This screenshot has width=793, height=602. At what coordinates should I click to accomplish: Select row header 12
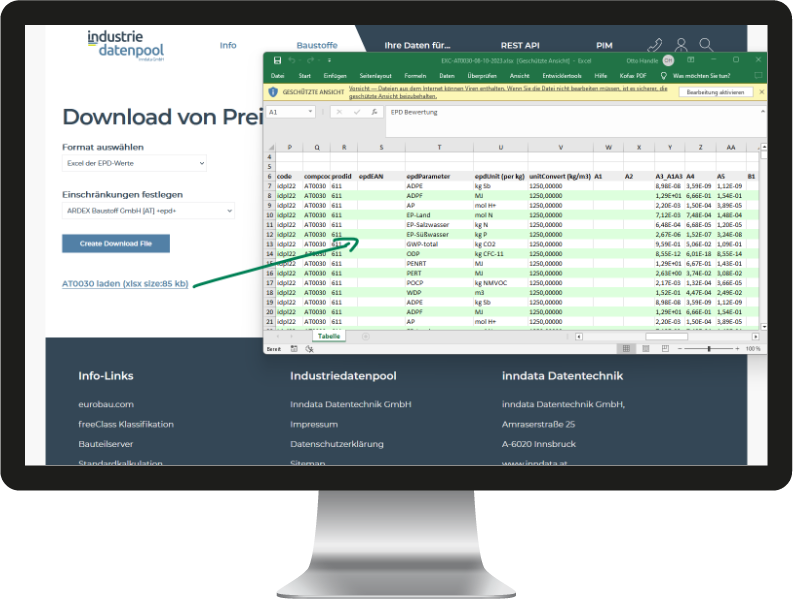coord(270,234)
